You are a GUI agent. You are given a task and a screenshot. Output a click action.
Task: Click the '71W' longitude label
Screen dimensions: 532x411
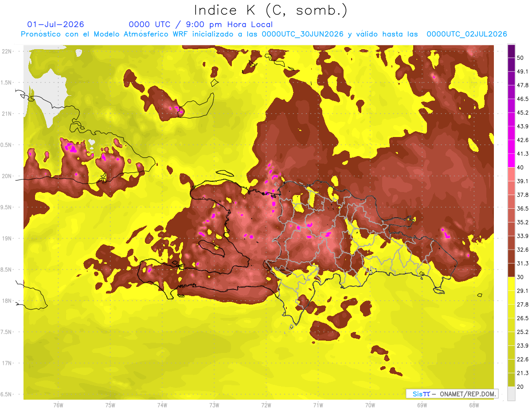click(x=318, y=405)
